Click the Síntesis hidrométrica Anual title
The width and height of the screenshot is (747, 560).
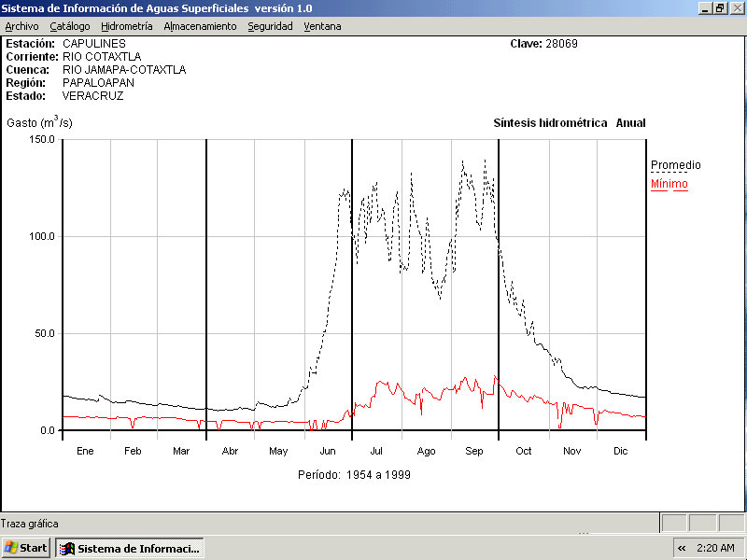point(569,123)
